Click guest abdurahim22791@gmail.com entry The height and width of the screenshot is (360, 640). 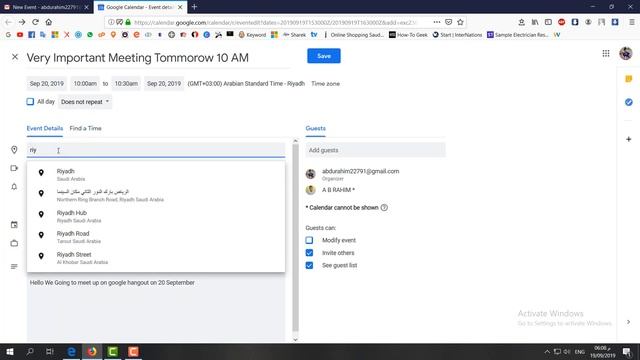tap(360, 174)
